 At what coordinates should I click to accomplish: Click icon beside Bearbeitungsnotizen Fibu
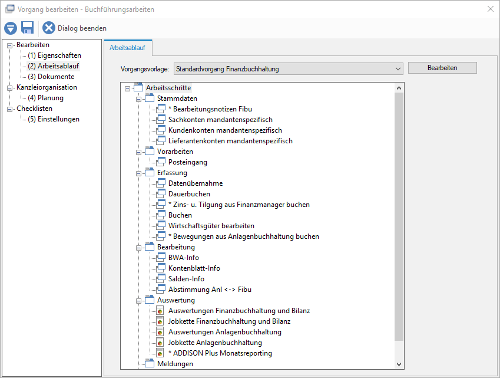[x=161, y=109]
